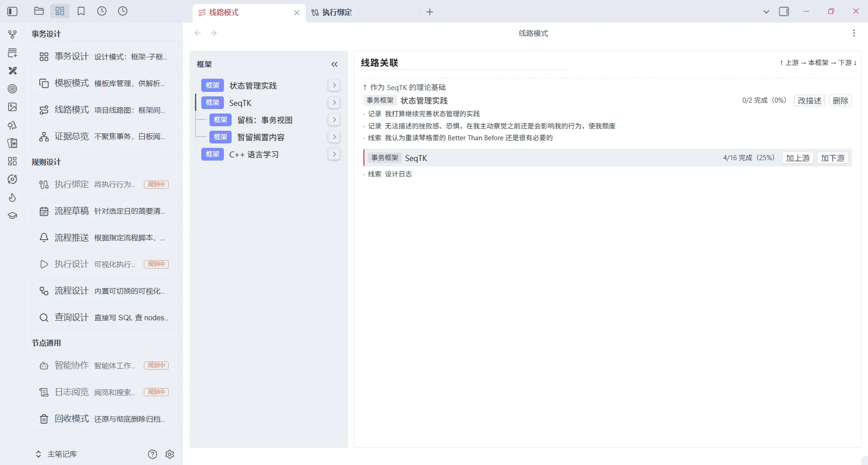Open the three-dot more options menu
The image size is (868, 465).
pyautogui.click(x=854, y=33)
